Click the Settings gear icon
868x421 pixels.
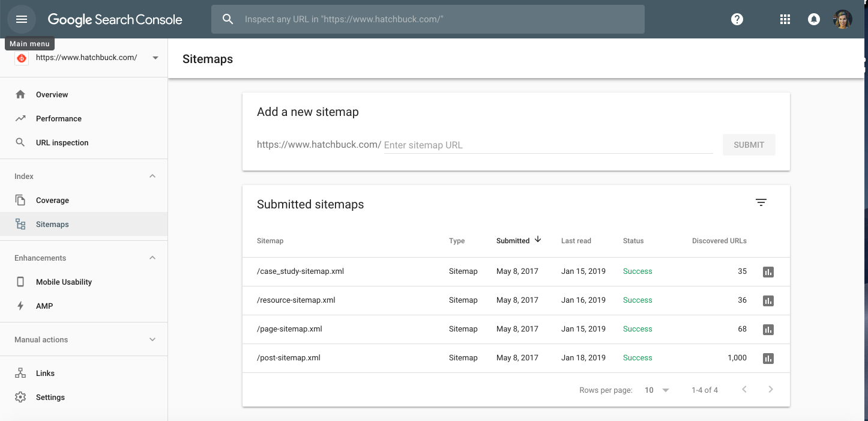click(x=20, y=397)
